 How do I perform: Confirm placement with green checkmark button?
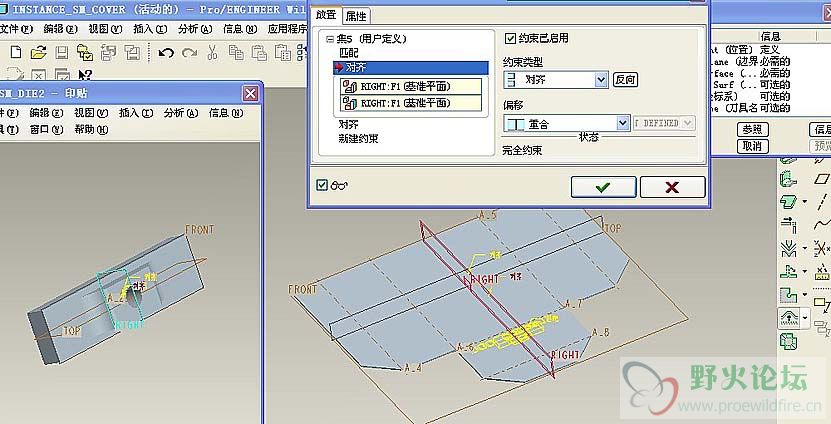(x=603, y=187)
